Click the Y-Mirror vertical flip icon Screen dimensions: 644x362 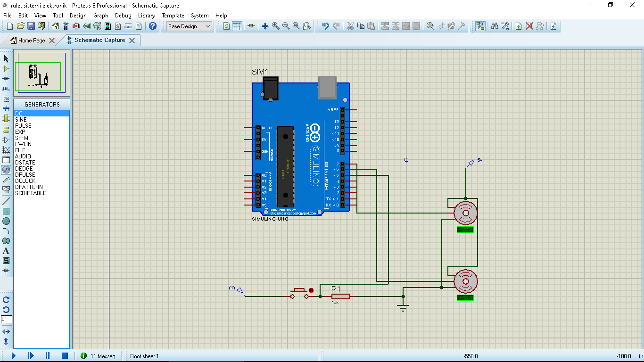click(x=6, y=341)
